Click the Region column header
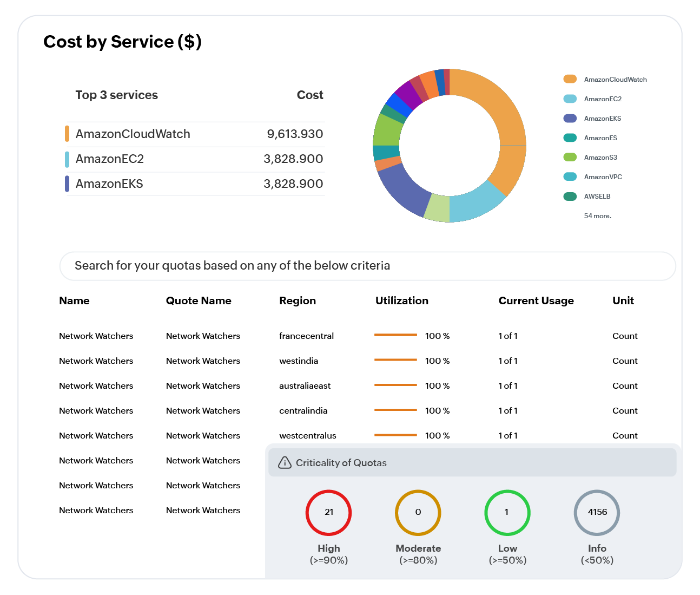The image size is (700, 595). 298,300
